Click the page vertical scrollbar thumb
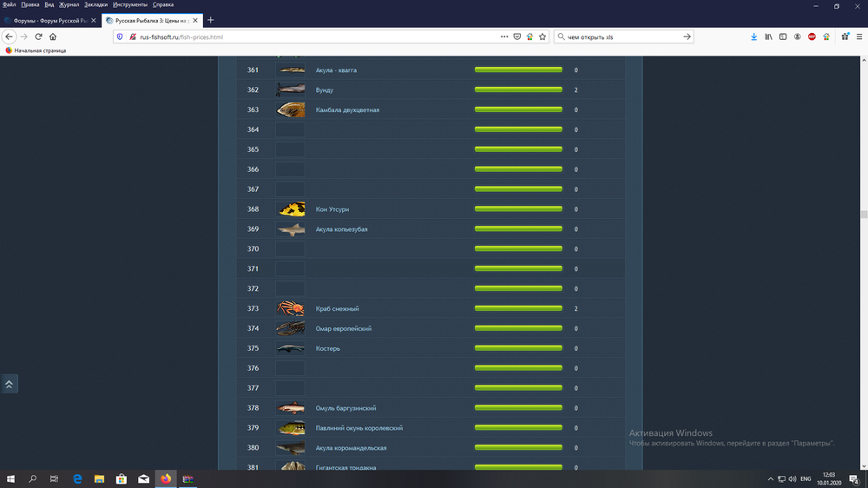The height and width of the screenshot is (488, 868). [864, 214]
